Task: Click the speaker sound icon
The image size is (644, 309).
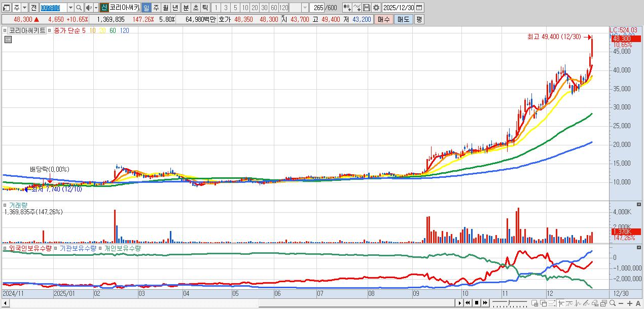Action: click(x=89, y=8)
